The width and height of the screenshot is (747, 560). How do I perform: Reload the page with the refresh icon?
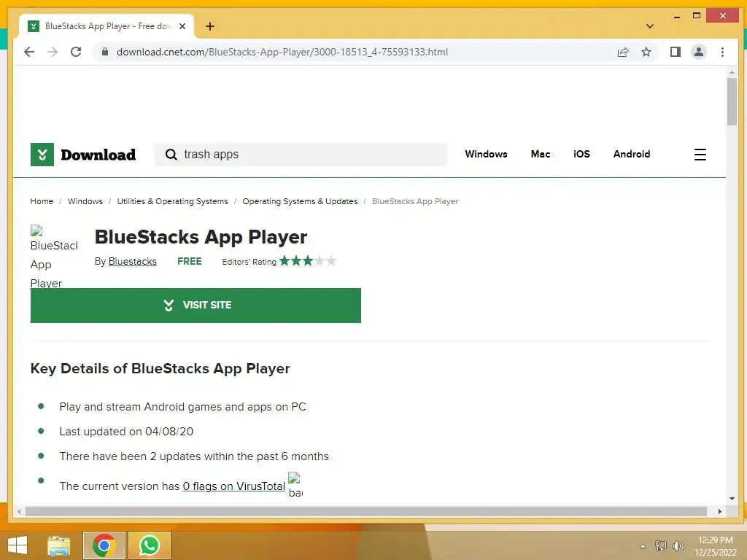pos(76,52)
